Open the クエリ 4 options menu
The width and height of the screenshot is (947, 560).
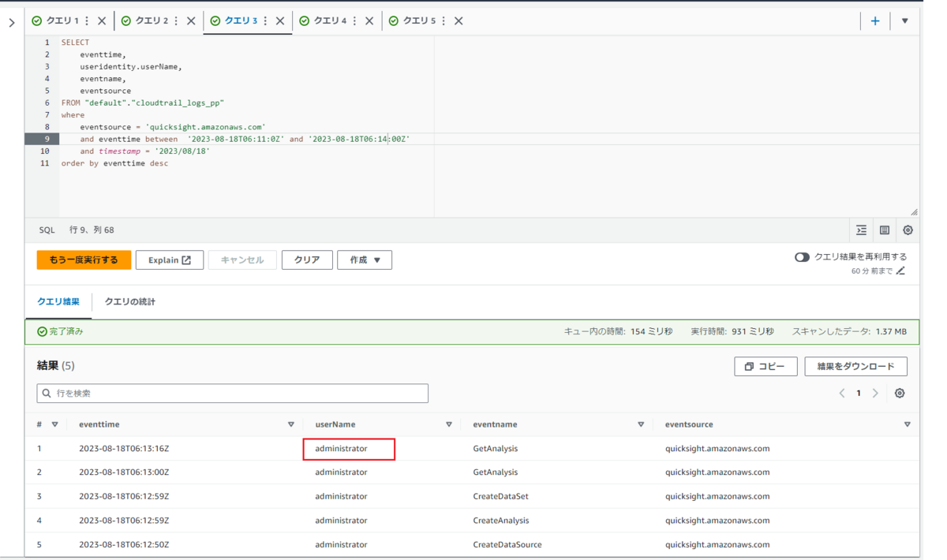(354, 21)
